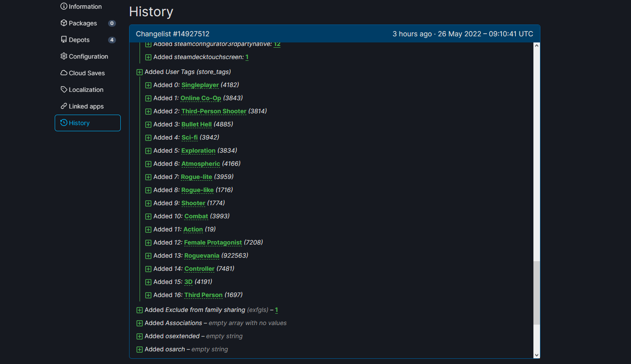Viewport: 631px width, 364px height.
Task: Click the Configuration gear icon
Action: tap(64, 56)
